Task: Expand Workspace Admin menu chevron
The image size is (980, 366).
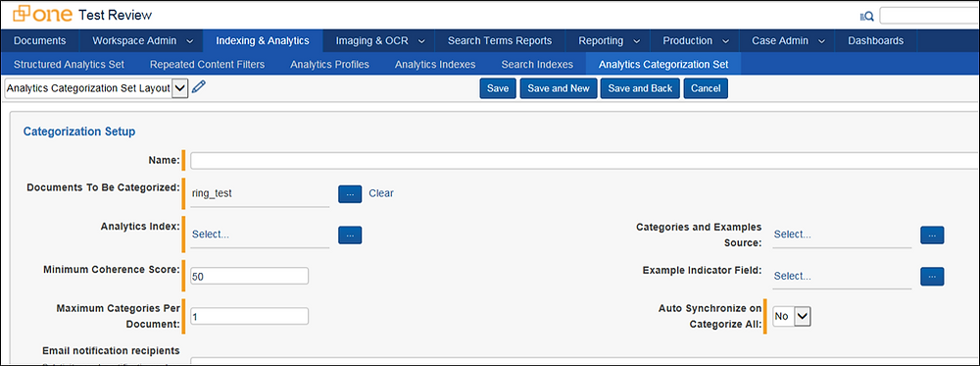Action: point(190,41)
